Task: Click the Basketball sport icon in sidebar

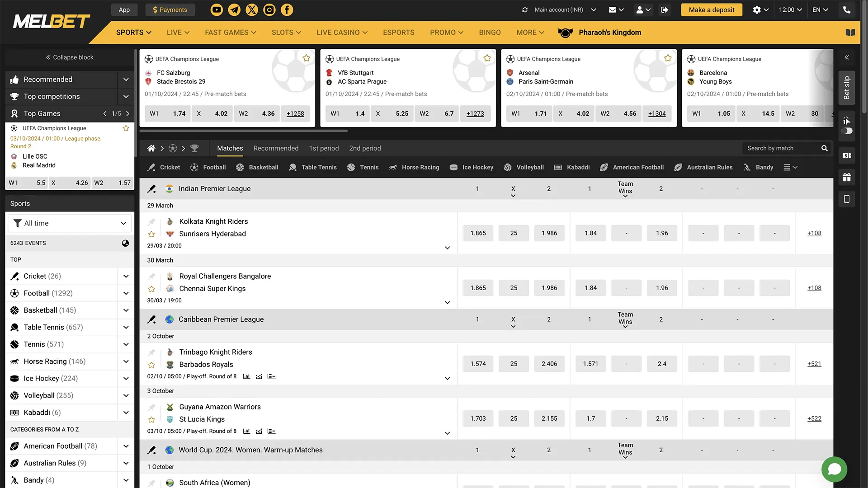Action: click(14, 310)
